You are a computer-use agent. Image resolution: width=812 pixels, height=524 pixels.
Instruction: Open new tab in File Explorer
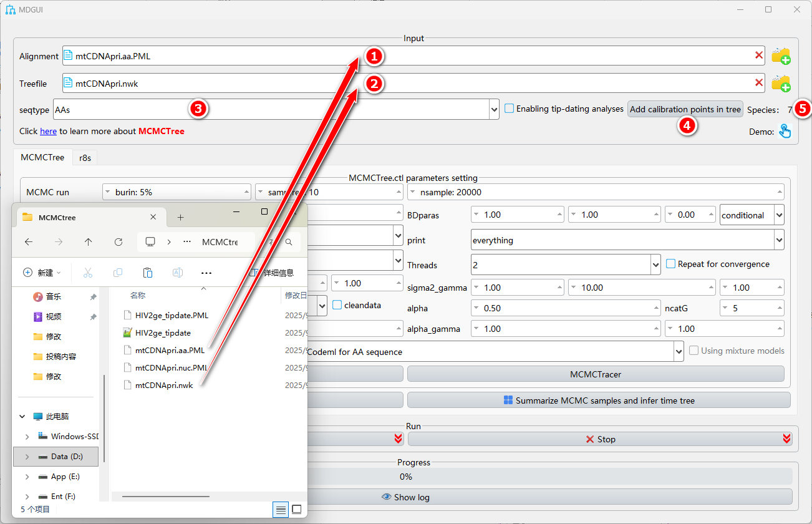click(x=181, y=217)
